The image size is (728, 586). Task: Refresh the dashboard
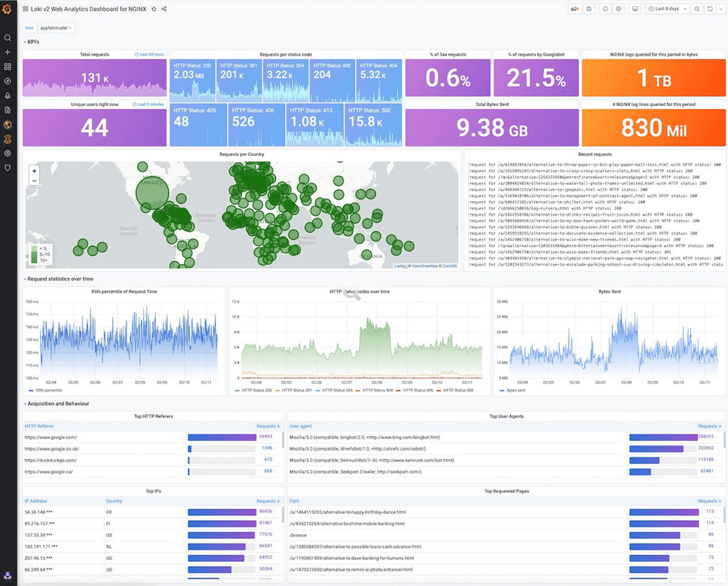point(710,9)
